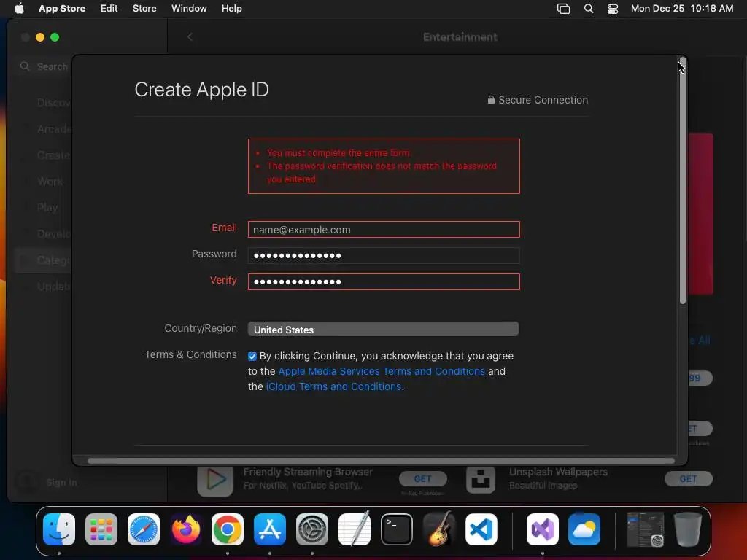The image size is (747, 560).
Task: Open the App Store menu
Action: 62,9
